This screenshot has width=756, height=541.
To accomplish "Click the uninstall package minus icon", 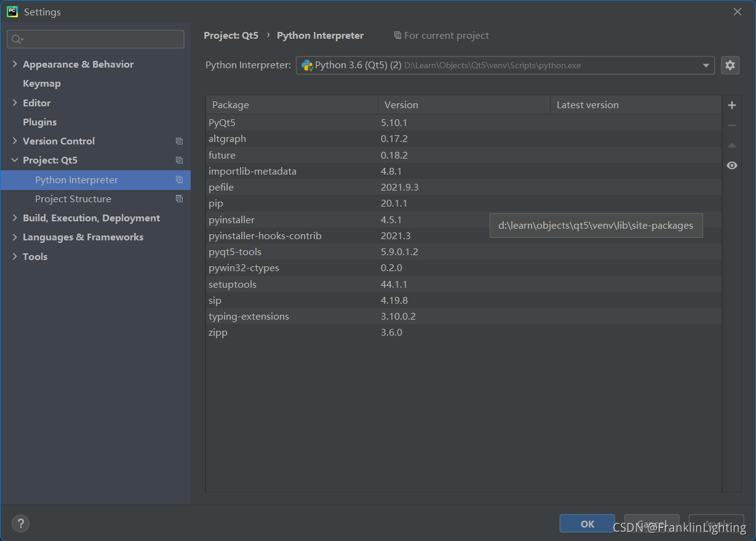I will (x=732, y=125).
